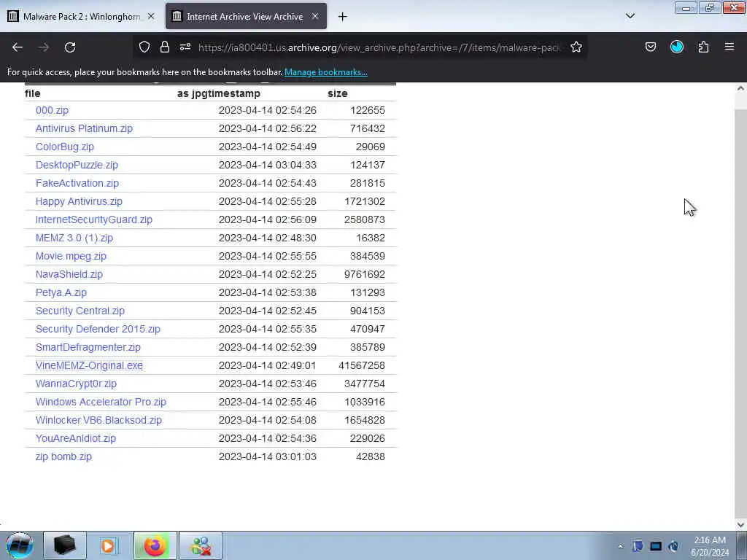Screen dimensions: 747x560
Task: Click the size column header
Action: pyautogui.click(x=337, y=93)
